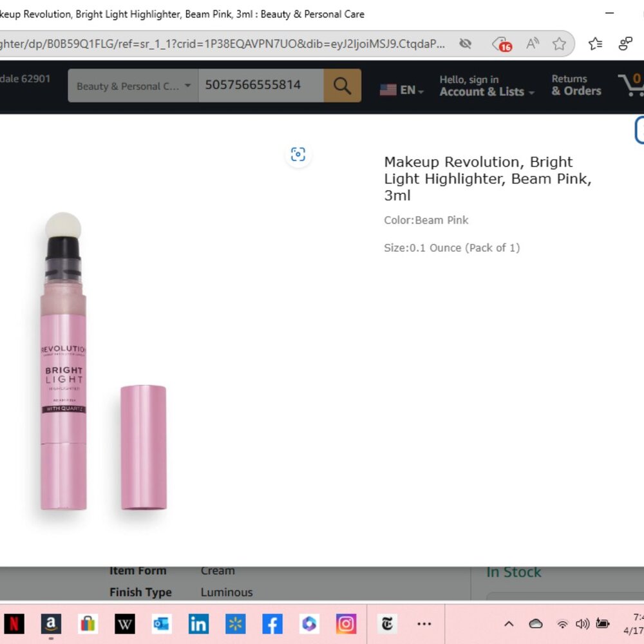The height and width of the screenshot is (644, 644).
Task: Click the product title Makeup Revolution Bright Light
Action: [488, 178]
